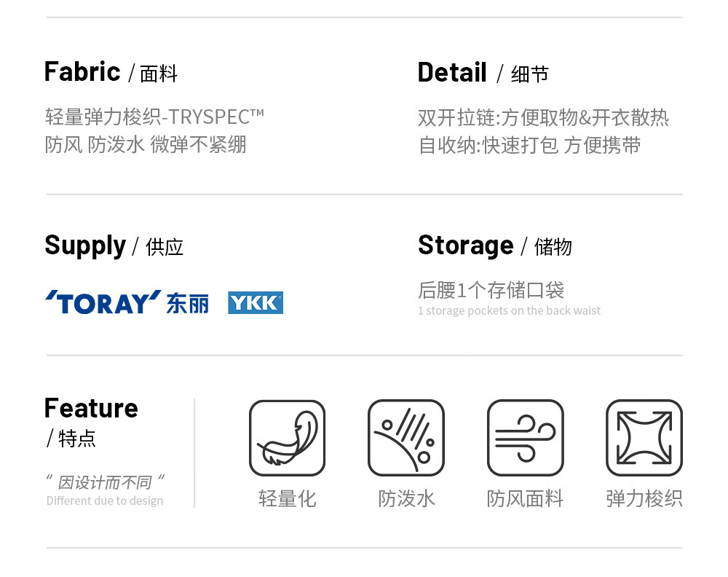Select the Detail heading
Image resolution: width=728 pixels, height=577 pixels.
[x=452, y=73]
